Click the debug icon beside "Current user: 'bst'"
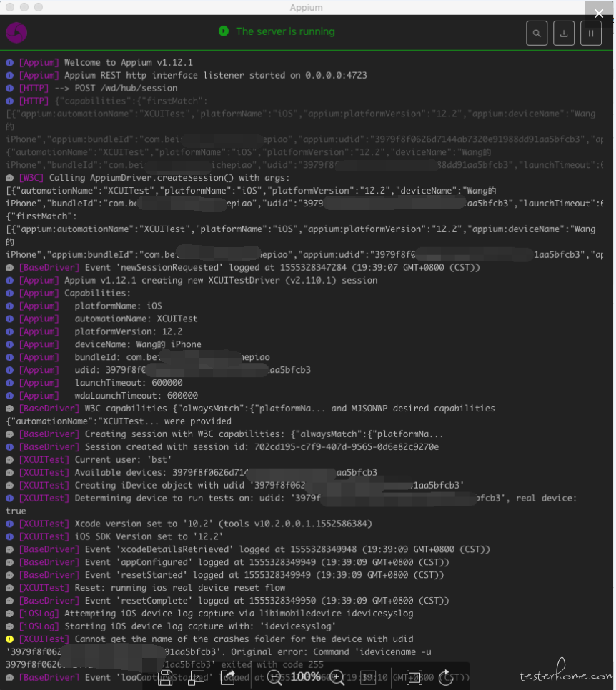Viewport: 616px width, 690px height. click(x=9, y=459)
